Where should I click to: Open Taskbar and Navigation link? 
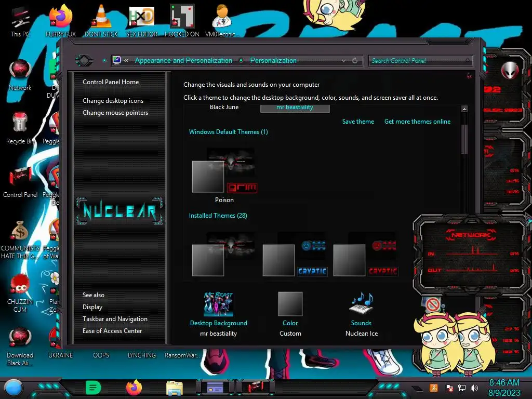click(x=115, y=319)
